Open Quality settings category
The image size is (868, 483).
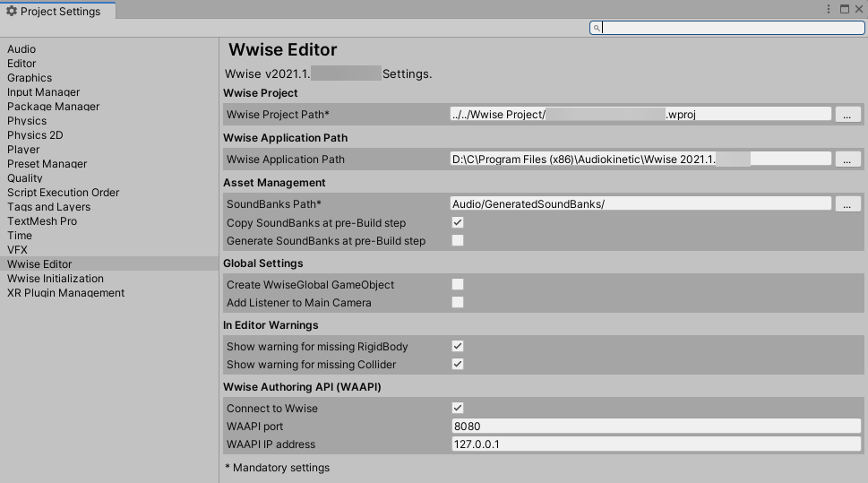pyautogui.click(x=24, y=179)
